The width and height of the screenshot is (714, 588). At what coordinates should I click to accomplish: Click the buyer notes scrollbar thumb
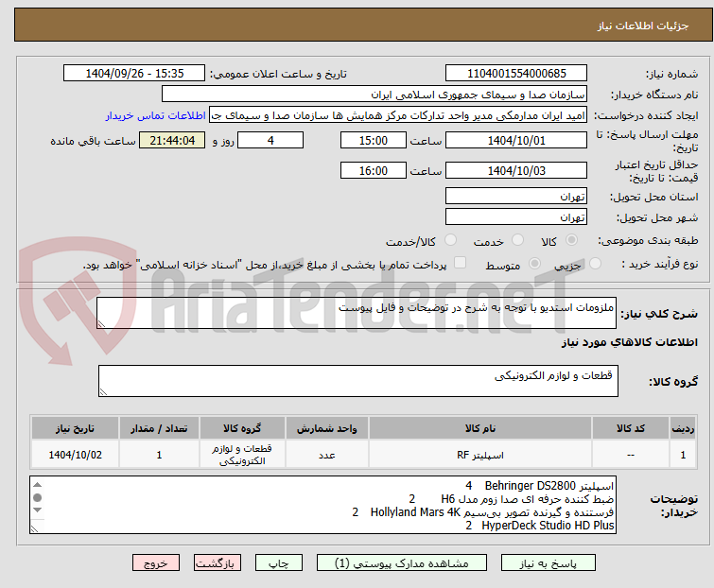point(37,497)
